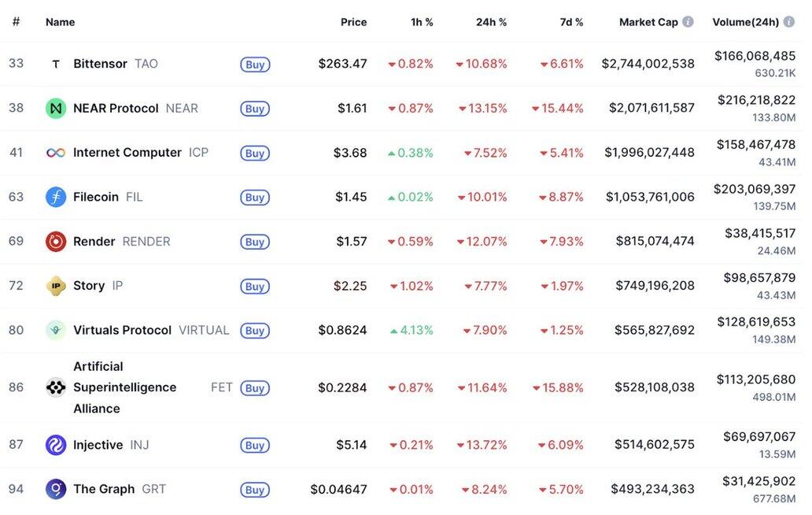Image resolution: width=812 pixels, height=515 pixels.
Task: Click the Virtuals Protocol logo icon
Action: [x=56, y=330]
